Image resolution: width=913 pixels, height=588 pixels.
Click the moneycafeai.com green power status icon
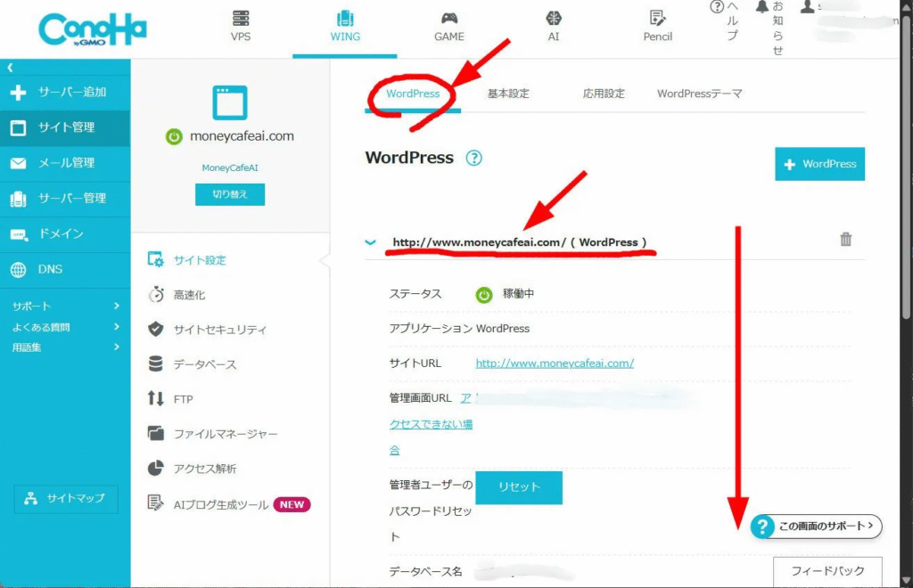tap(174, 136)
